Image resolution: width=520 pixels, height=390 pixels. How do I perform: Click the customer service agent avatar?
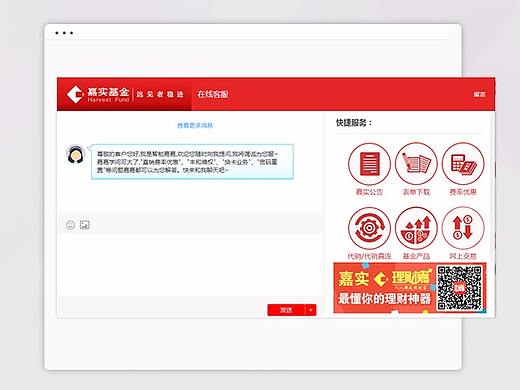(76, 154)
